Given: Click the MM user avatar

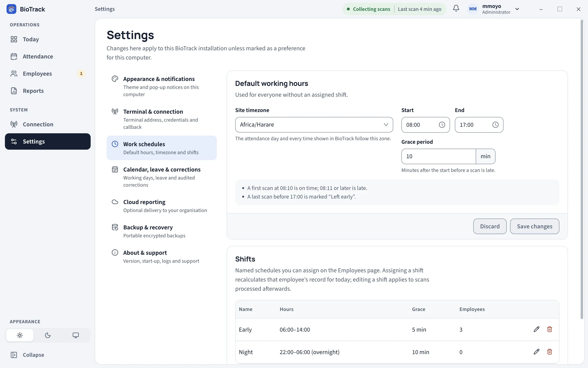Looking at the screenshot, I should [473, 9].
